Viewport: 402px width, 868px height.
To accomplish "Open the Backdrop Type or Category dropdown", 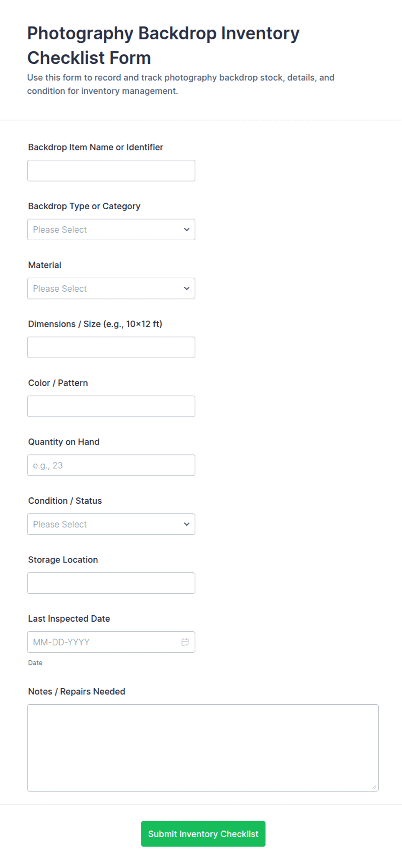I will point(111,229).
